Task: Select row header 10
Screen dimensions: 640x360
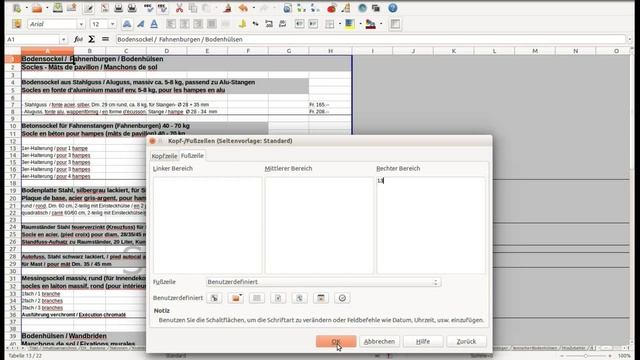Action: point(13,126)
